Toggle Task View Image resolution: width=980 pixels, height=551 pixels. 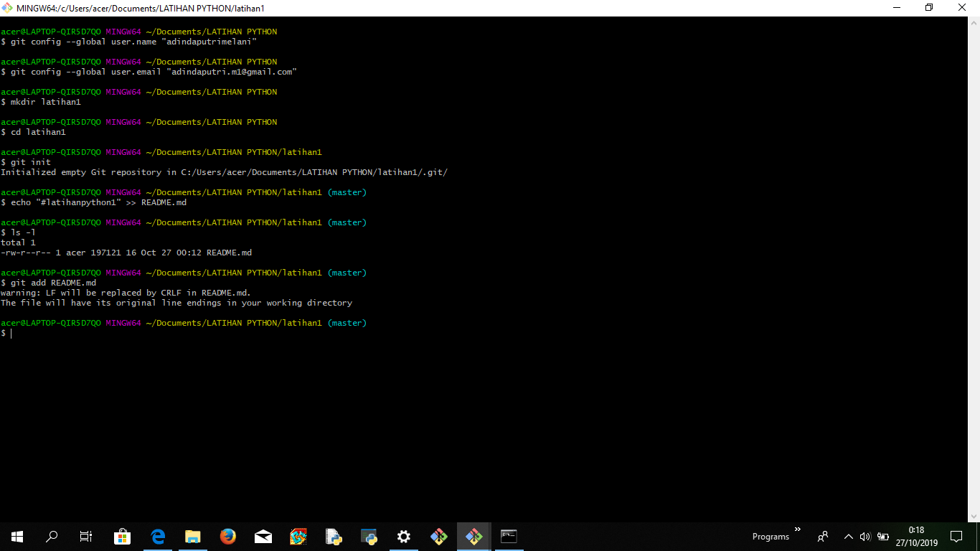coord(85,536)
